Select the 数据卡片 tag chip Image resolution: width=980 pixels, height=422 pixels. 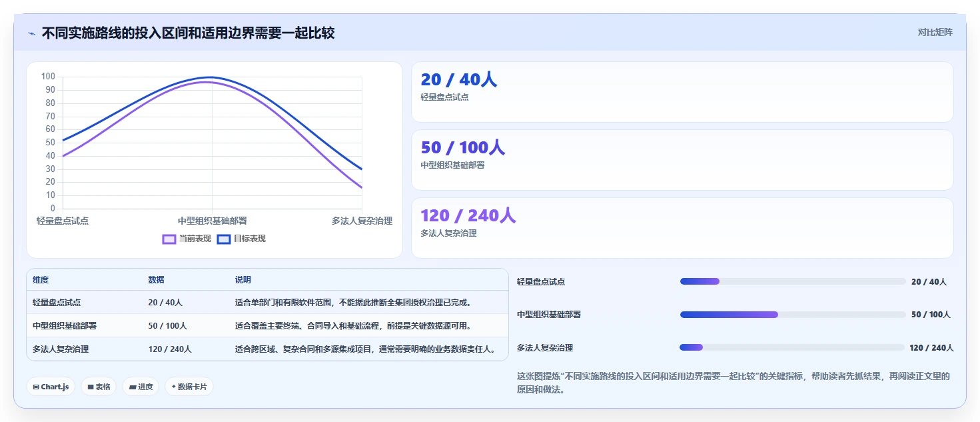(189, 387)
